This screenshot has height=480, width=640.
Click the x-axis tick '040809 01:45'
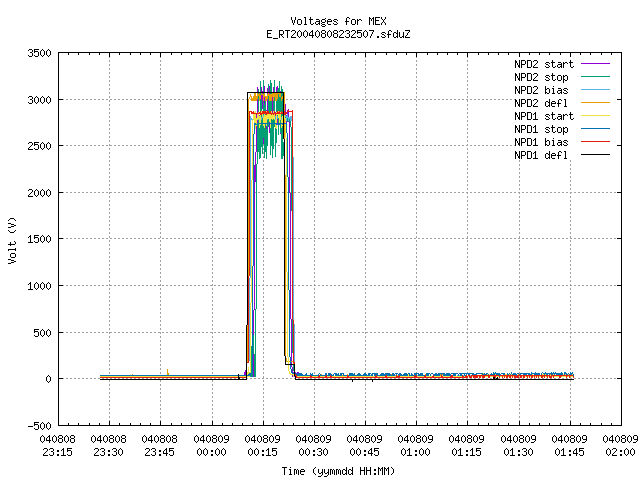(569, 446)
